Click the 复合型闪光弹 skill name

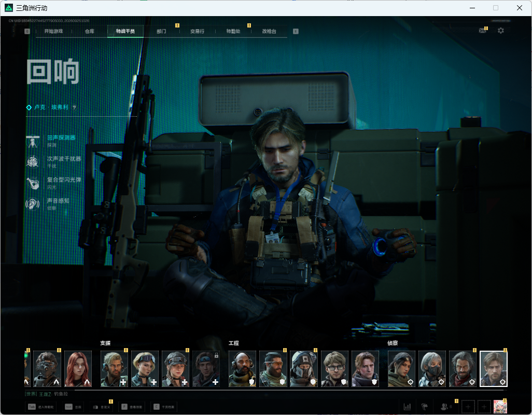64,180
